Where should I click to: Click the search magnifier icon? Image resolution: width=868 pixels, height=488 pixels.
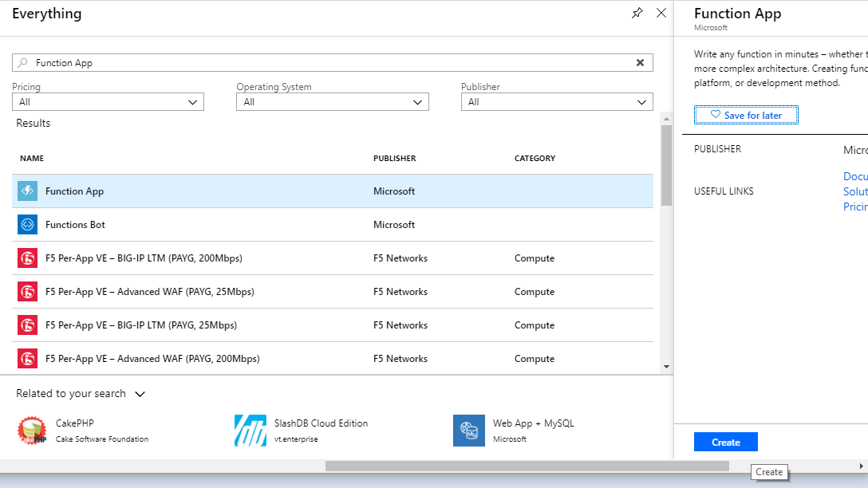(22, 62)
